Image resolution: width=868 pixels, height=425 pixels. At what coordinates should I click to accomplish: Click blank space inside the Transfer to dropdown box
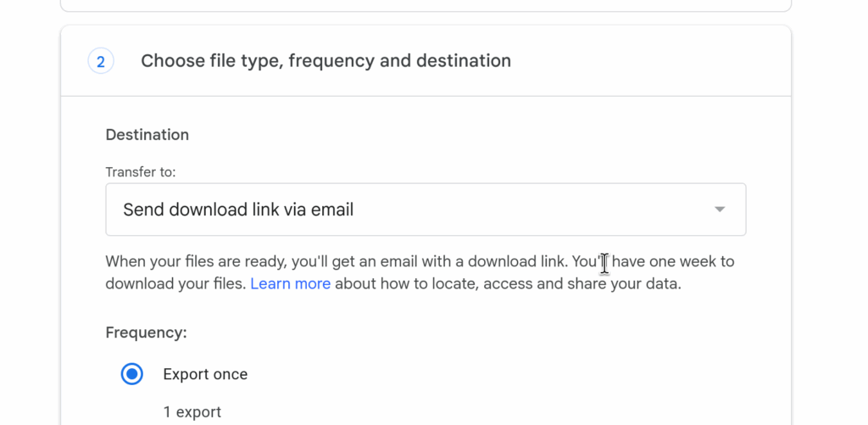click(x=526, y=210)
